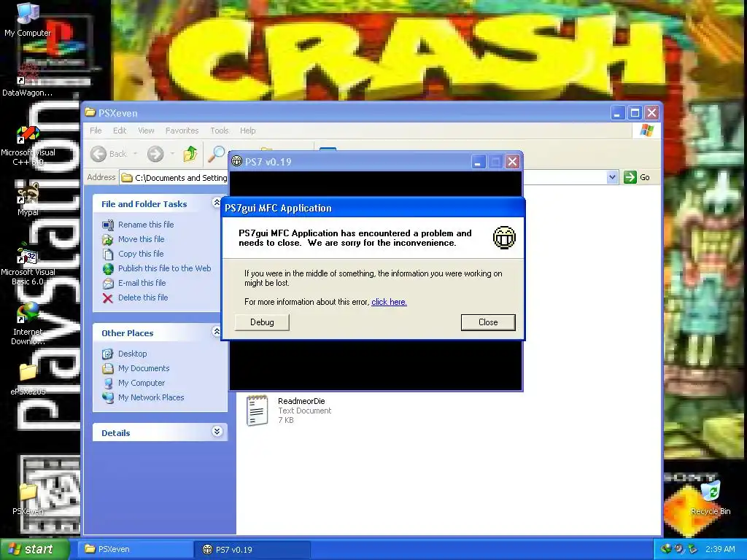Open File menu in PSXeven window
Screen dimensions: 747x560
point(96,131)
